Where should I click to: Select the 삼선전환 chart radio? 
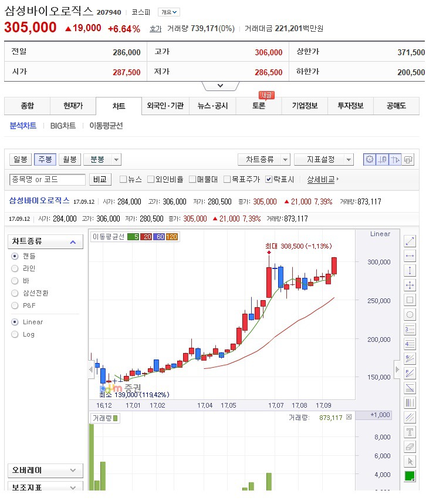click(x=15, y=293)
